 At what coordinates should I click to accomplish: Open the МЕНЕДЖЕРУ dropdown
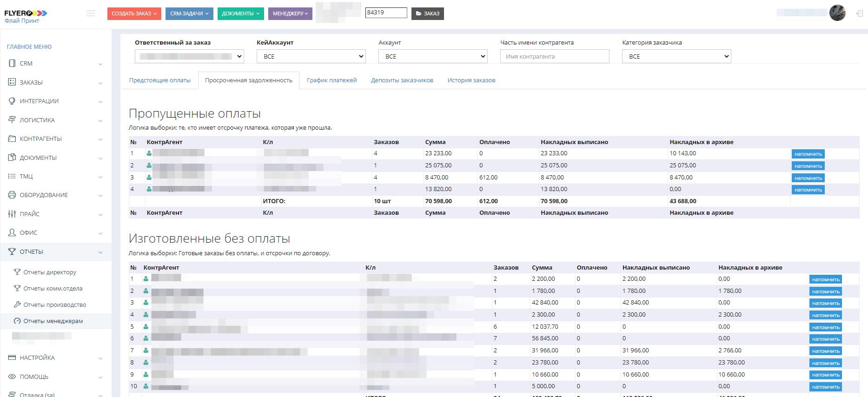click(x=290, y=13)
